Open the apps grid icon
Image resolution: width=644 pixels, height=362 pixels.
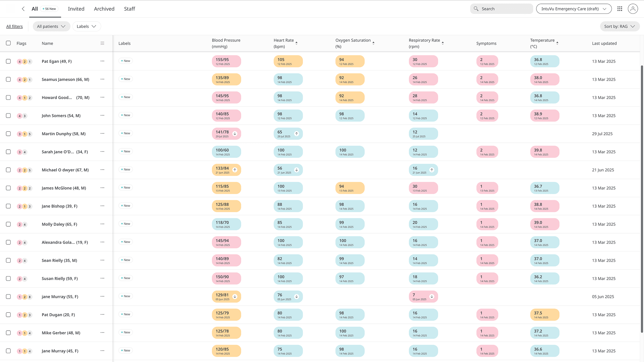(x=620, y=8)
